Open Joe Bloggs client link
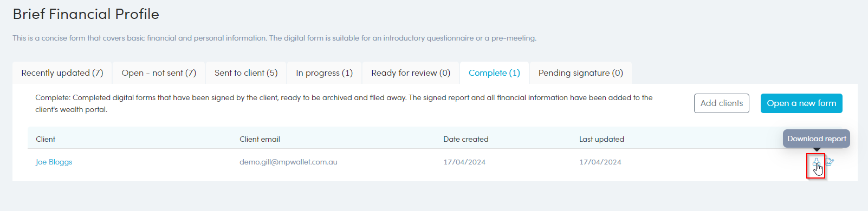The width and height of the screenshot is (868, 211). point(54,162)
